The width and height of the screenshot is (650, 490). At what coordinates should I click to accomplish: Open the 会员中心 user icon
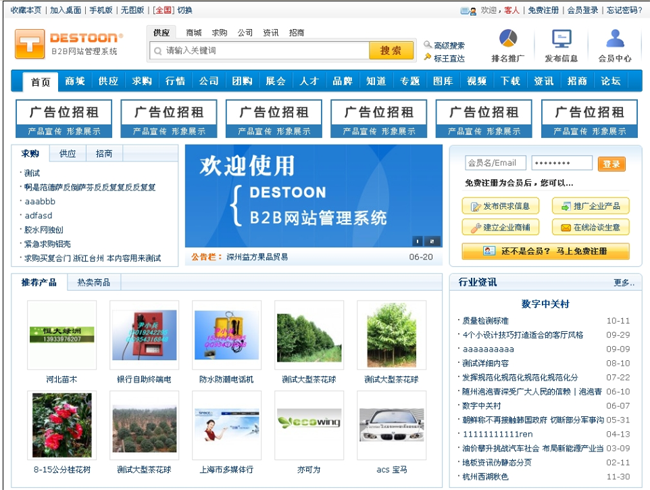coord(615,39)
